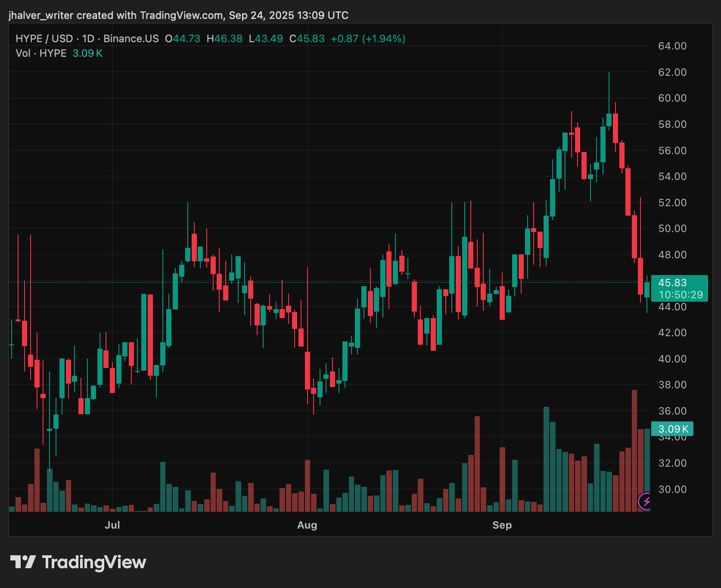The height and width of the screenshot is (588, 721).
Task: Select the Jul label on the time axis
Action: (112, 525)
